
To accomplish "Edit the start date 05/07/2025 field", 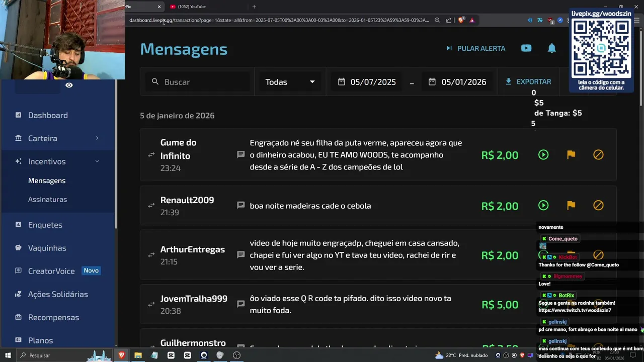I will (x=373, y=82).
